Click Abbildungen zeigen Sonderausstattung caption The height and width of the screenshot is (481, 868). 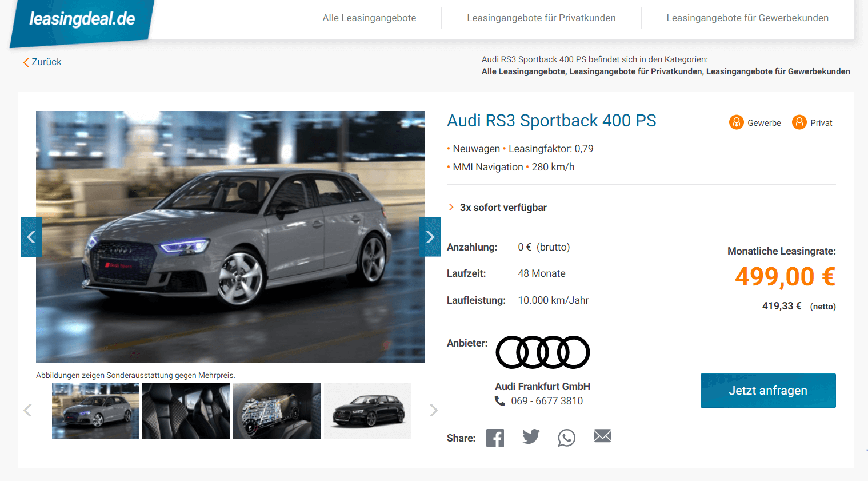click(135, 376)
